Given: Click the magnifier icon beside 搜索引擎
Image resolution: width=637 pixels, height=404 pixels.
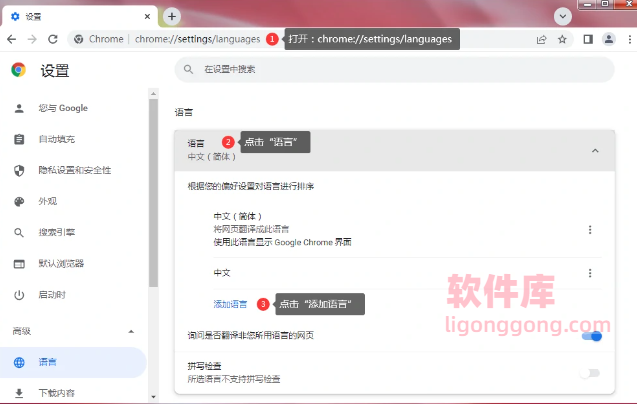Looking at the screenshot, I should (19, 232).
